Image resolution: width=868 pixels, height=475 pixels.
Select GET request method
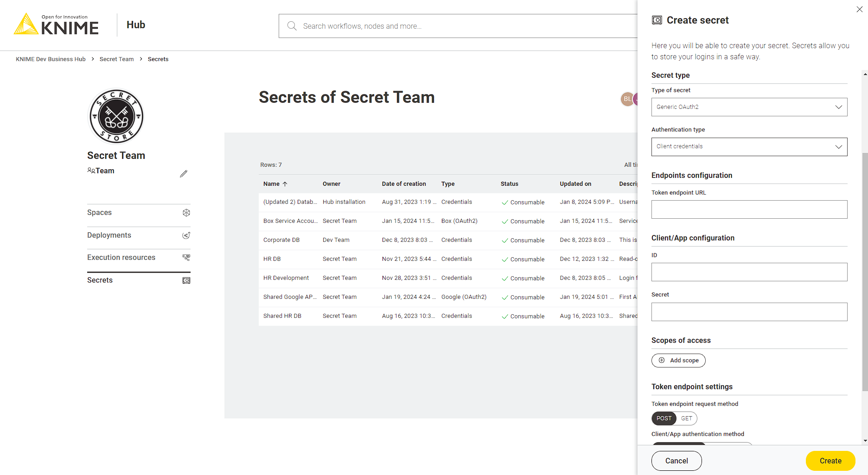tap(687, 418)
